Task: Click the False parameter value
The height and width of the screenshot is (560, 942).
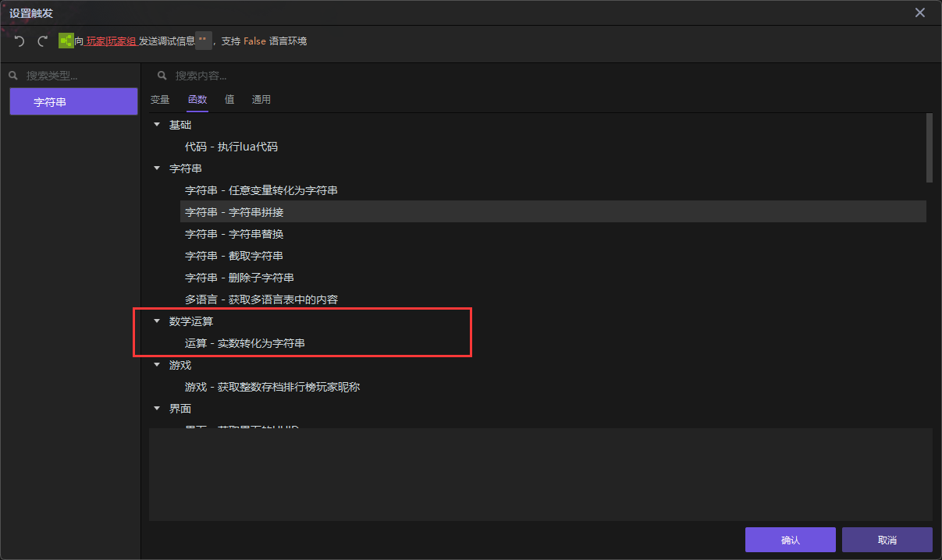Action: pos(254,41)
